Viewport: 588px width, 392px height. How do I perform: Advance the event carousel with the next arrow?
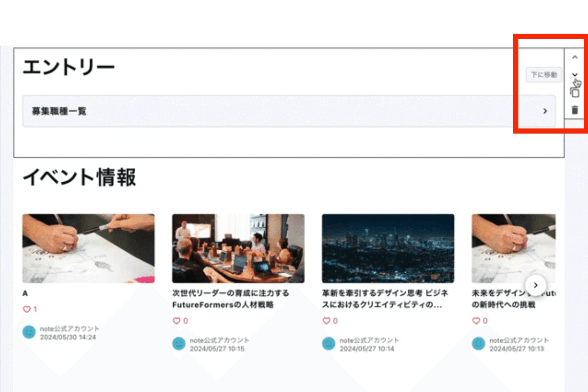(x=536, y=285)
